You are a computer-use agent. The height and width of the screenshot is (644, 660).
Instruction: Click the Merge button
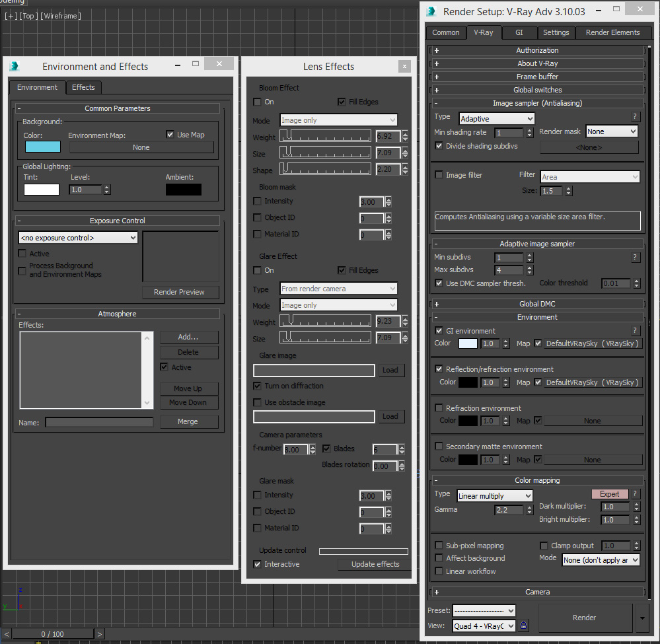[188, 421]
